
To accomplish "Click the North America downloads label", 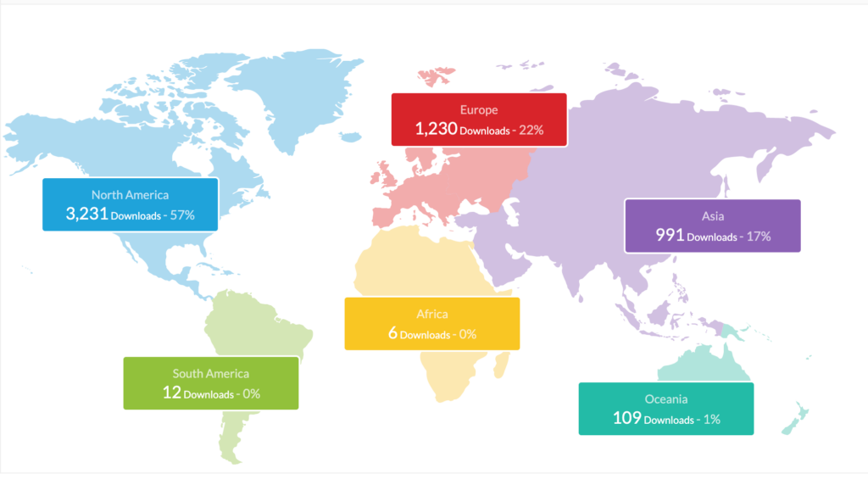I will point(130,204).
